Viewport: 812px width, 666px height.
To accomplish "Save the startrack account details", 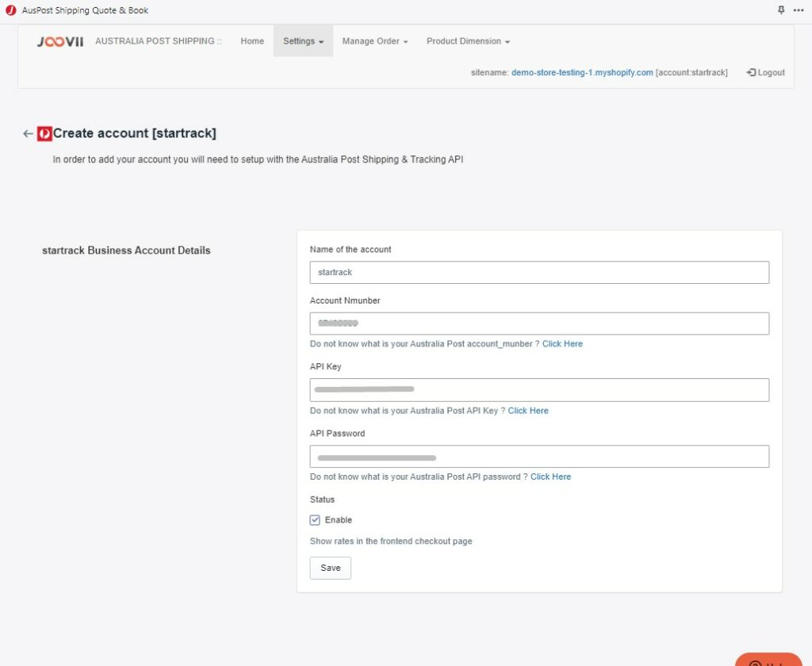I will pos(331,568).
